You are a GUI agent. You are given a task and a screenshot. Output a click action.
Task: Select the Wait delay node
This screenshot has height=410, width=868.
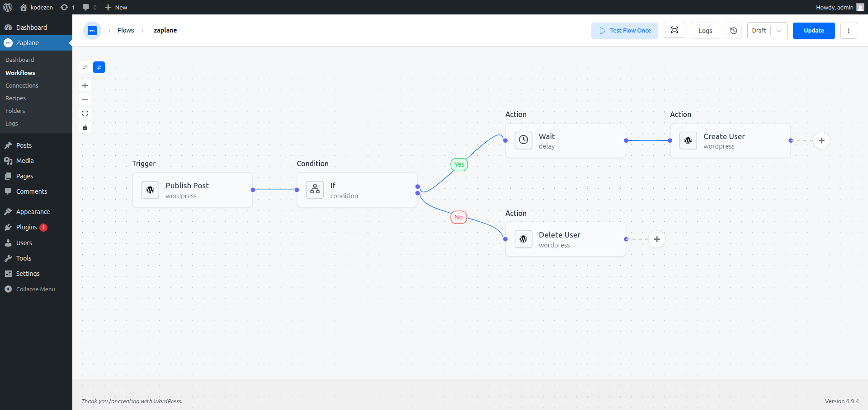pos(566,141)
